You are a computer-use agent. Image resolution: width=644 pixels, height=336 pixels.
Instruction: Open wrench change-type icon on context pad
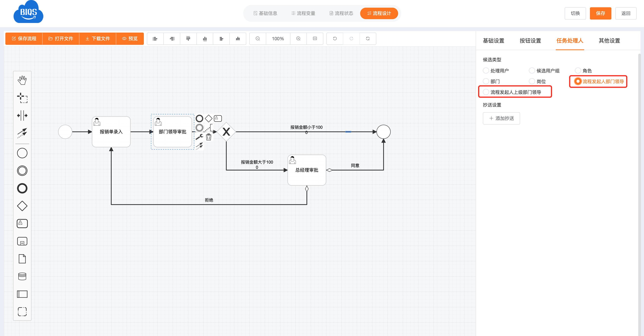click(x=199, y=137)
